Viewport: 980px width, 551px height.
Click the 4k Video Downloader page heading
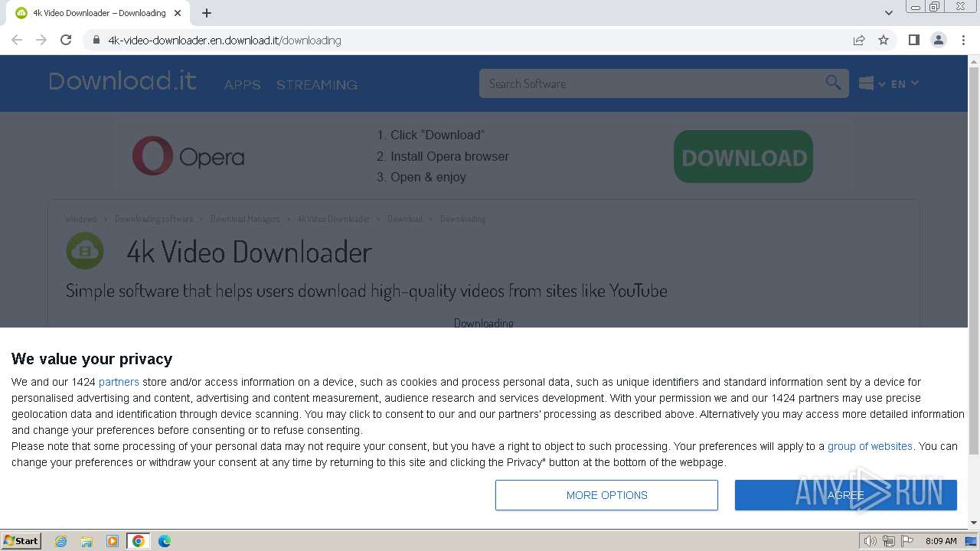(249, 252)
